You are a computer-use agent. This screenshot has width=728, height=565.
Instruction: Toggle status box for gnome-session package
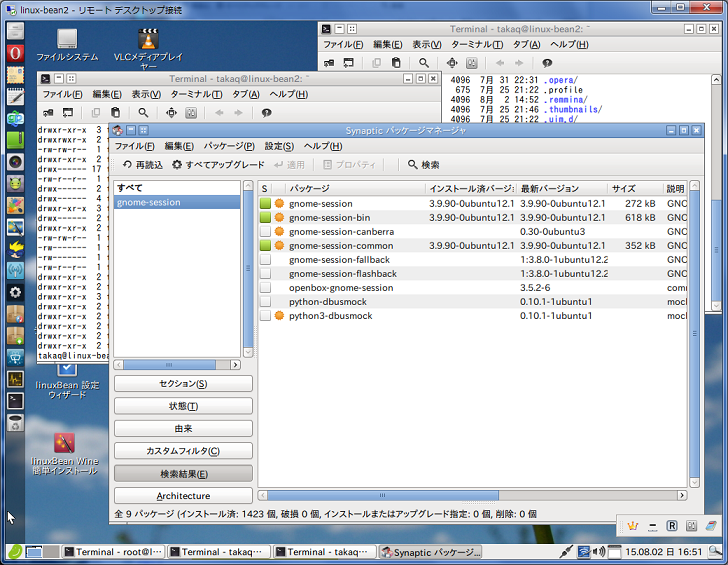pyautogui.click(x=265, y=203)
